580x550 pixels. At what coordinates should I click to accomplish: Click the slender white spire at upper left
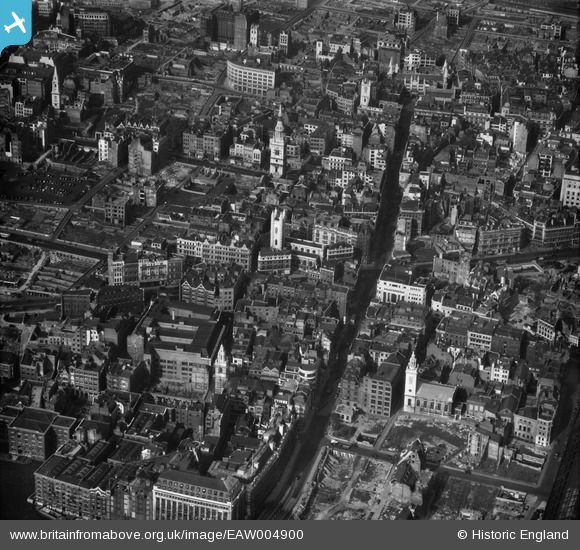click(55, 88)
